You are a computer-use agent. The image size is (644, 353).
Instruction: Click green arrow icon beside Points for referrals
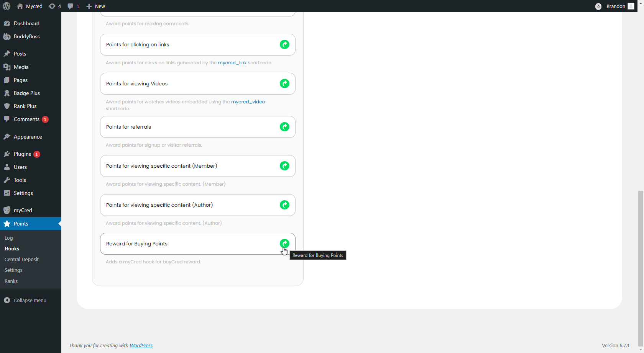tap(284, 127)
